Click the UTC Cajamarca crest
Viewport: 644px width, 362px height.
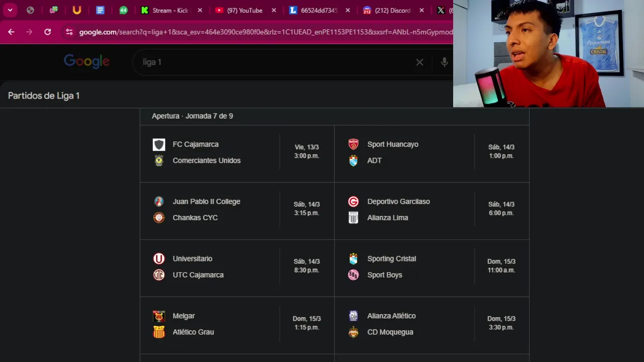[159, 275]
